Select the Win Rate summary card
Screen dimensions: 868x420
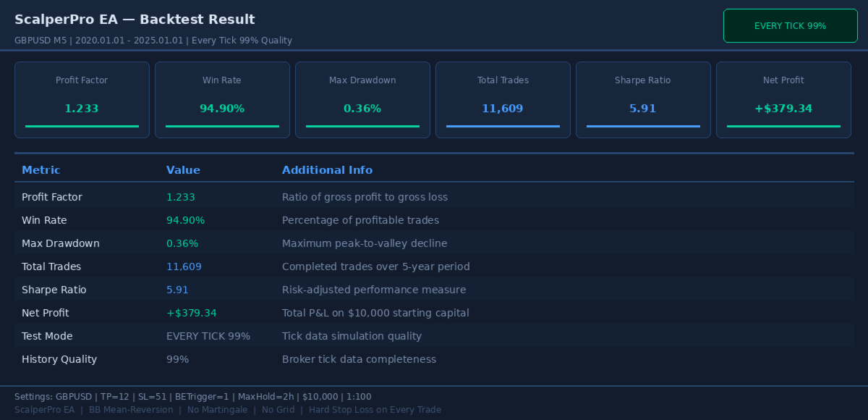coord(222,100)
